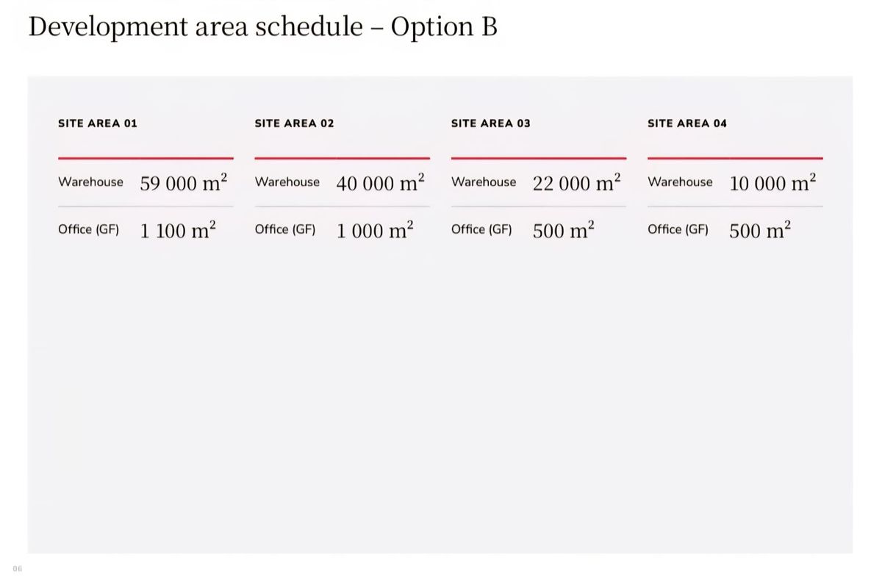Click Site Area 03 office 500 m² value
882x588 pixels.
564,230
